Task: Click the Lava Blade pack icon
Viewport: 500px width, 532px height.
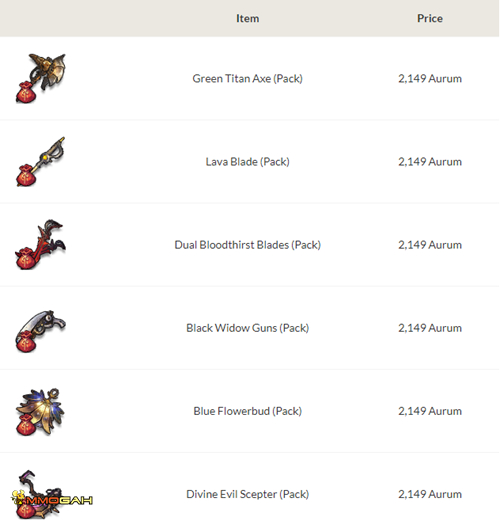Action: pos(41,162)
